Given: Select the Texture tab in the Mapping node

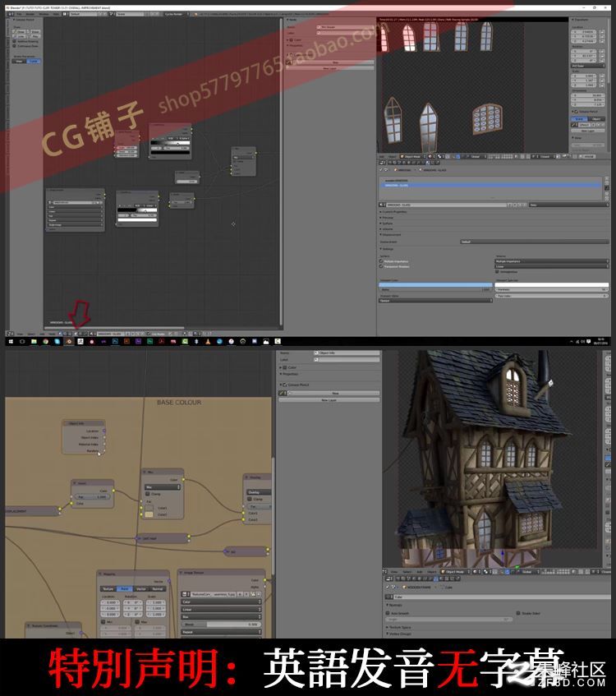Looking at the screenshot, I should (108, 589).
